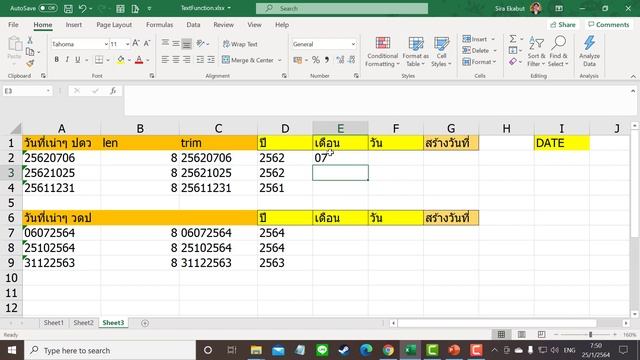The image size is (640, 360).
Task: Click Merge & Center
Action: click(x=248, y=60)
